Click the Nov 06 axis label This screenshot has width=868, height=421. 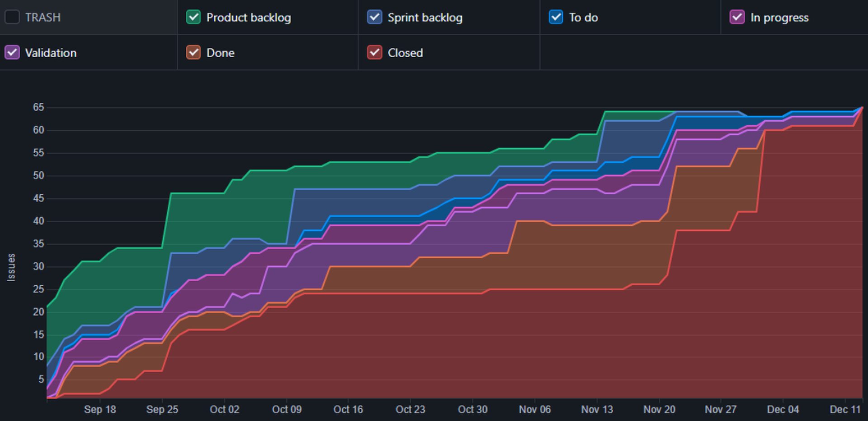point(535,410)
